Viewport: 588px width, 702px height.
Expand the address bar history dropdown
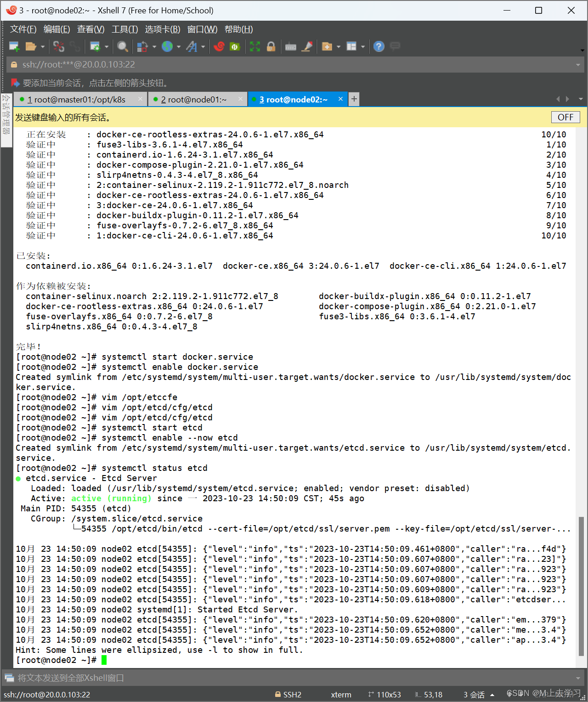point(578,65)
